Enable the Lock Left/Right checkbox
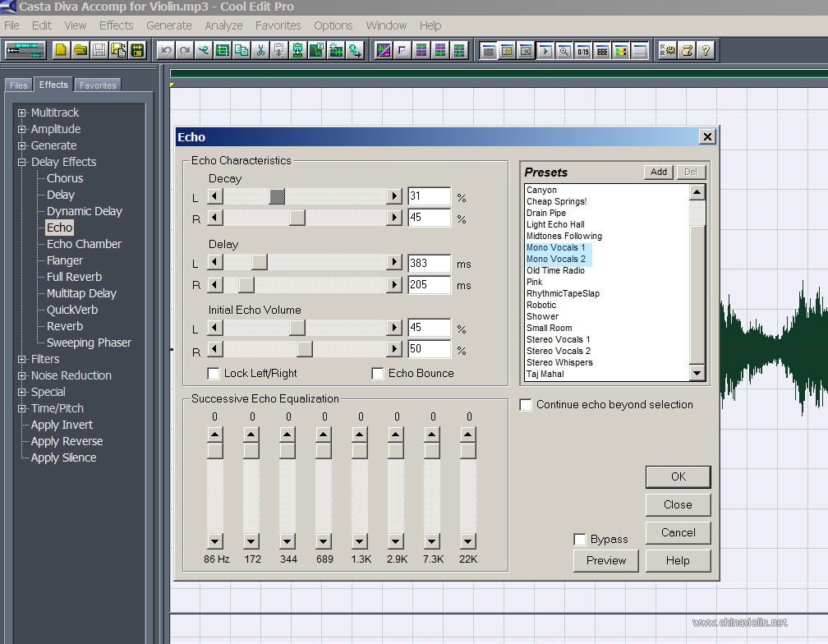The image size is (828, 644). pos(214,374)
